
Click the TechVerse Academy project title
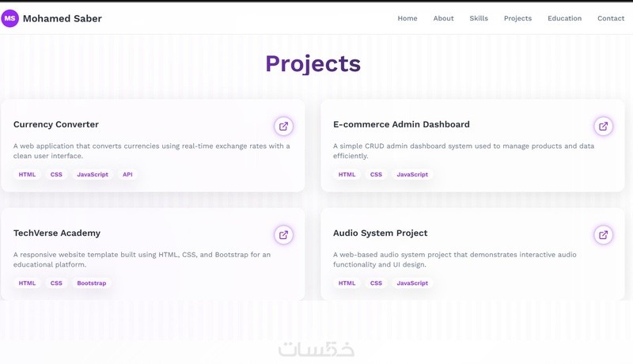(x=57, y=233)
